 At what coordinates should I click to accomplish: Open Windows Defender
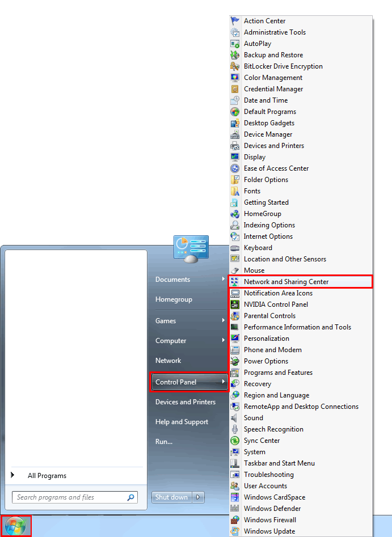click(x=301, y=508)
